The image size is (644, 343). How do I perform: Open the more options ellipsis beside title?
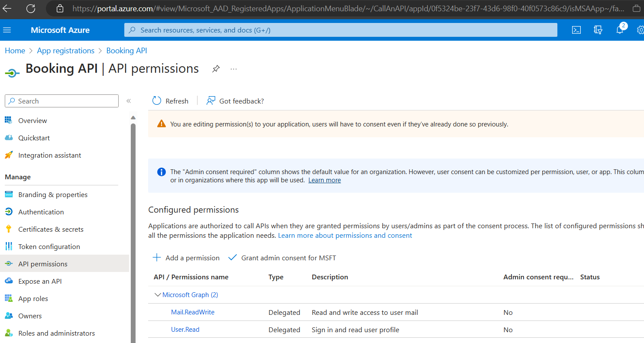pos(234,69)
